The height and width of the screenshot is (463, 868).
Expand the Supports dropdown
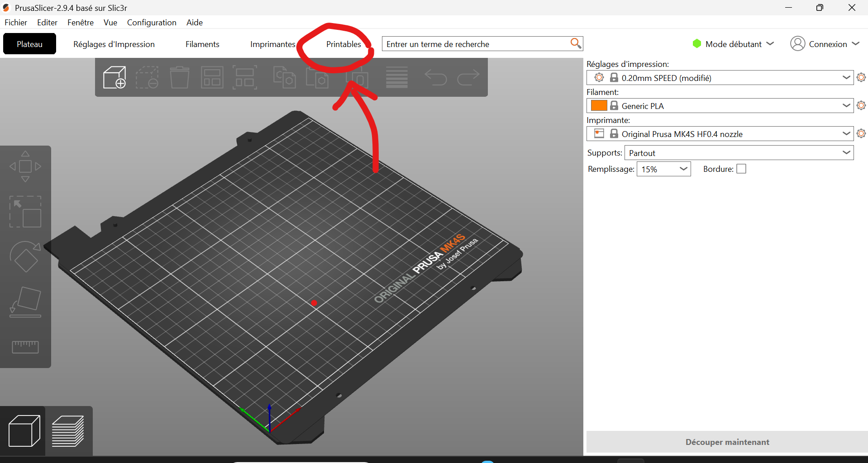click(x=739, y=153)
